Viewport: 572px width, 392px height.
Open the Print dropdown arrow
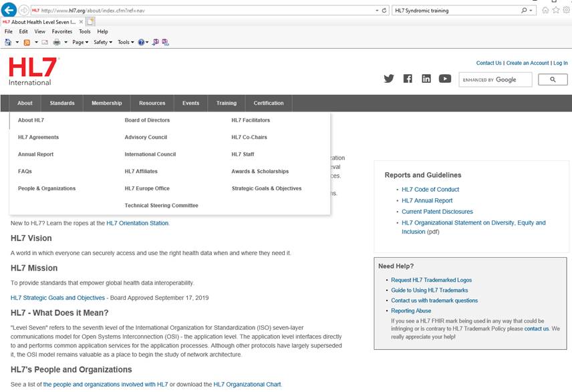(65, 42)
